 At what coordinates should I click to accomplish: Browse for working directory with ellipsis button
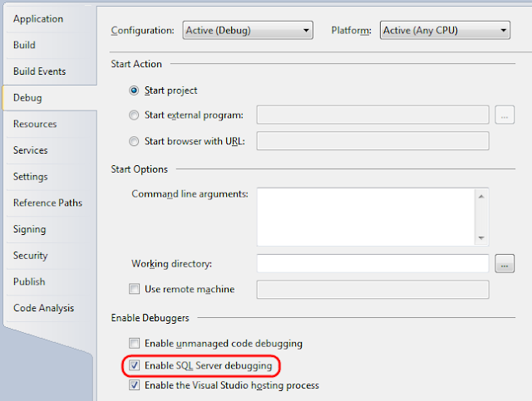505,264
